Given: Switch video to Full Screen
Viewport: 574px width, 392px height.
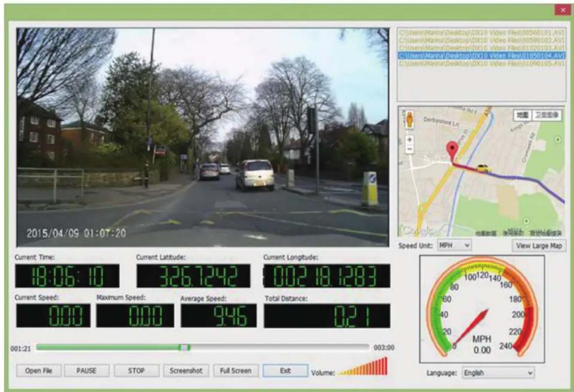Looking at the screenshot, I should point(236,371).
